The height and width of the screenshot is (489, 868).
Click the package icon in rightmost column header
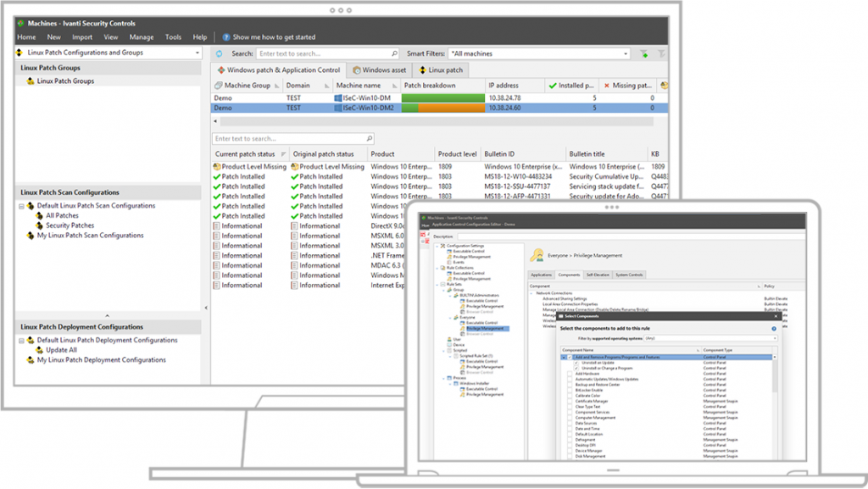[x=664, y=86]
